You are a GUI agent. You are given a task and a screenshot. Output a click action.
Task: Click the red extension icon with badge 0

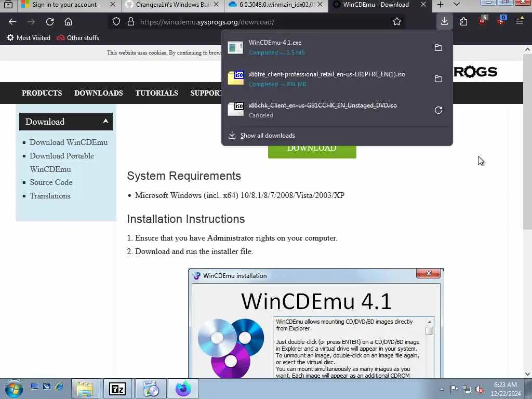pyautogui.click(x=501, y=21)
